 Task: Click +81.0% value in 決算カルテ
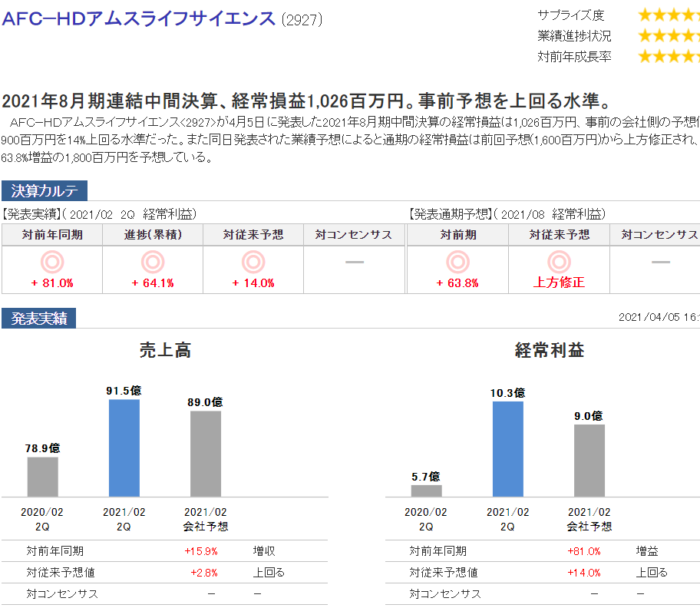52,283
